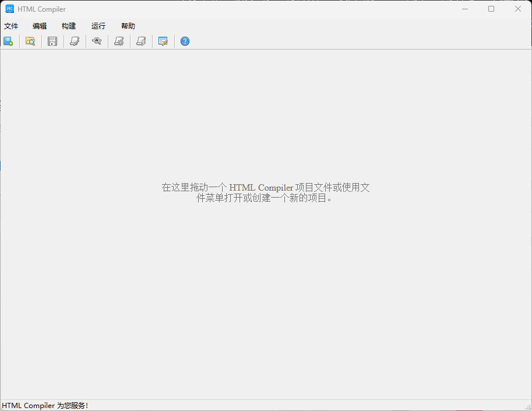Viewport: 532px width, 411px height.
Task: Open the 帮助 menu
Action: [128, 26]
